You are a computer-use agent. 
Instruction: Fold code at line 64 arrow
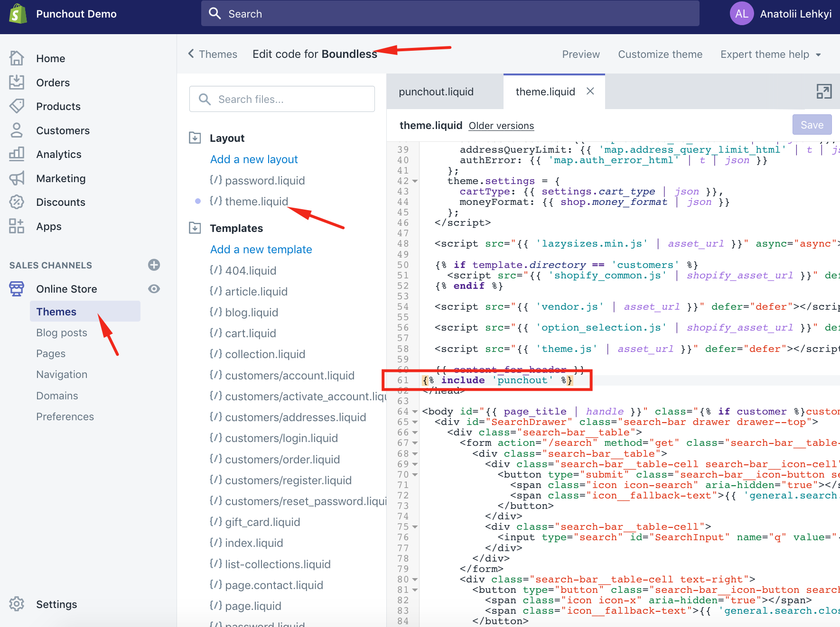[415, 412]
